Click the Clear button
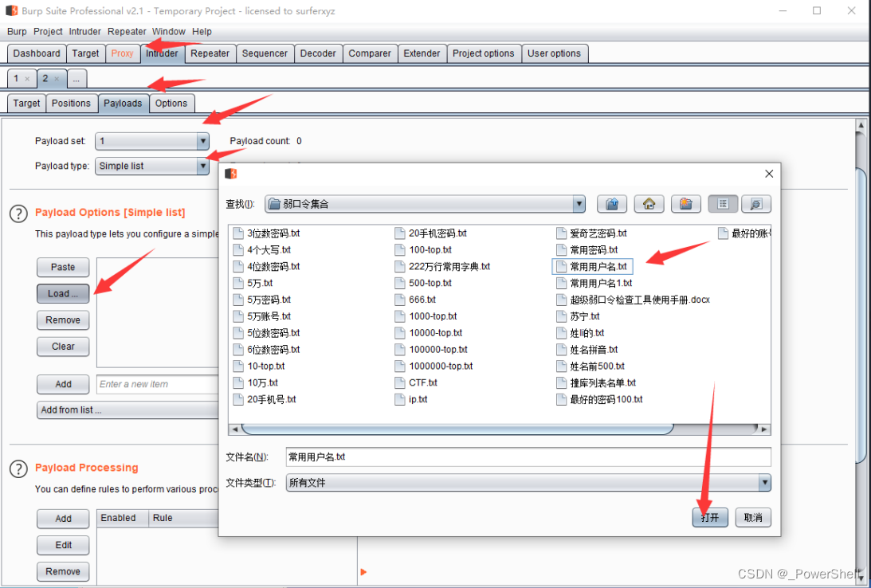The image size is (871, 588). pyautogui.click(x=63, y=347)
